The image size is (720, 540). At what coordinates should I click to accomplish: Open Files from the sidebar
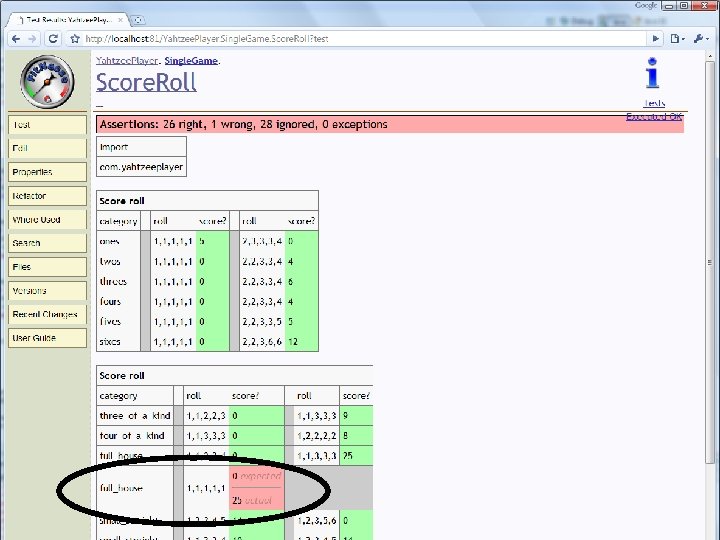[x=47, y=267]
